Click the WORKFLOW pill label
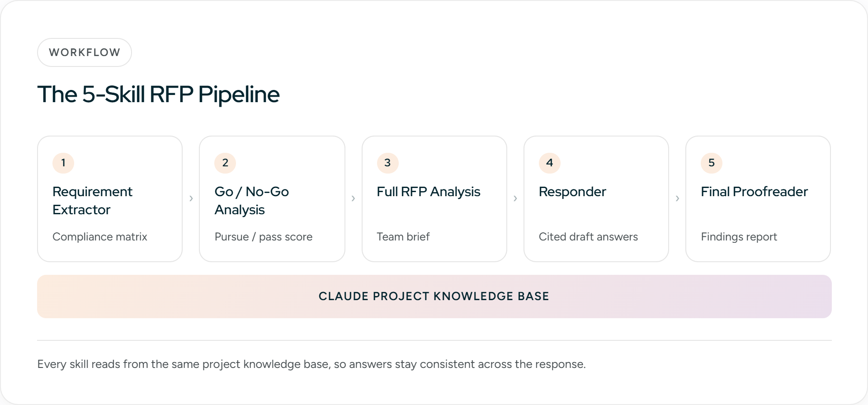The image size is (868, 405). (x=85, y=52)
